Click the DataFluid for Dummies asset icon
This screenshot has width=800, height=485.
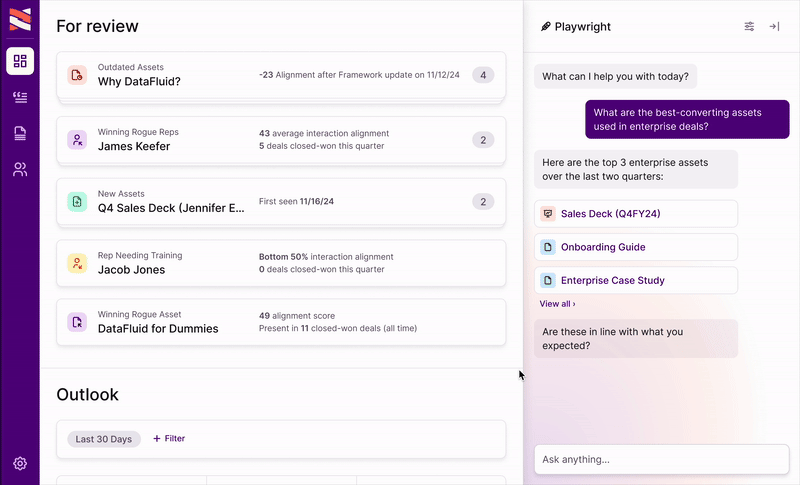(x=77, y=321)
